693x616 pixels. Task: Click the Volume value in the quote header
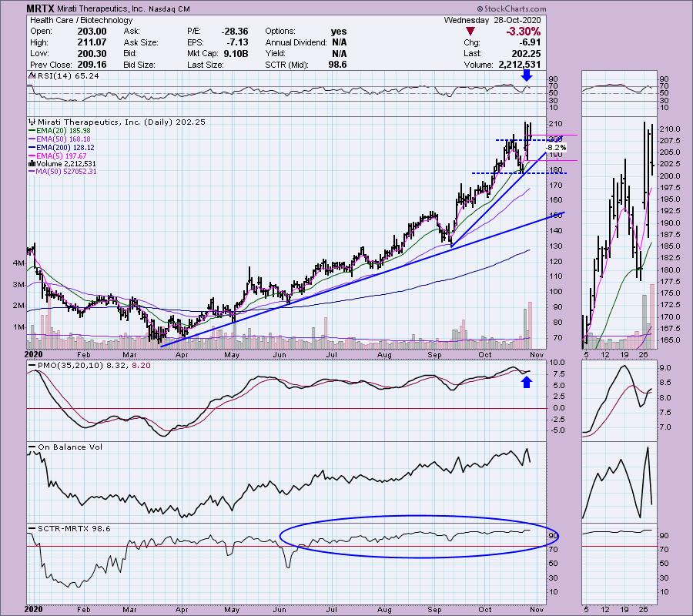click(x=519, y=65)
